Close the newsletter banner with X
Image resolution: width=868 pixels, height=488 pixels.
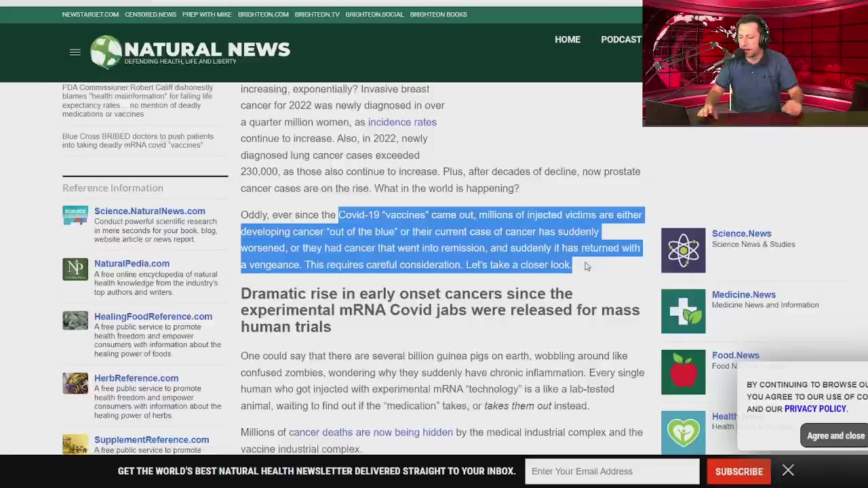coord(788,470)
